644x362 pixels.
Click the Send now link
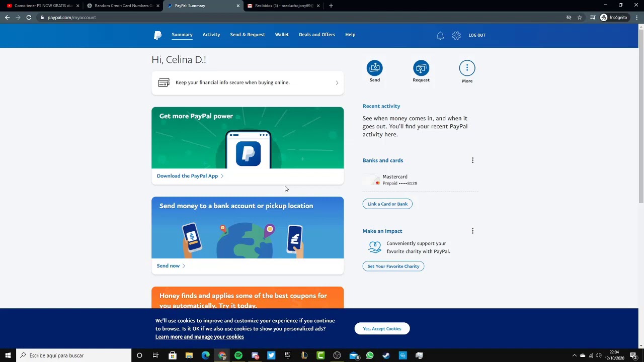pyautogui.click(x=171, y=266)
